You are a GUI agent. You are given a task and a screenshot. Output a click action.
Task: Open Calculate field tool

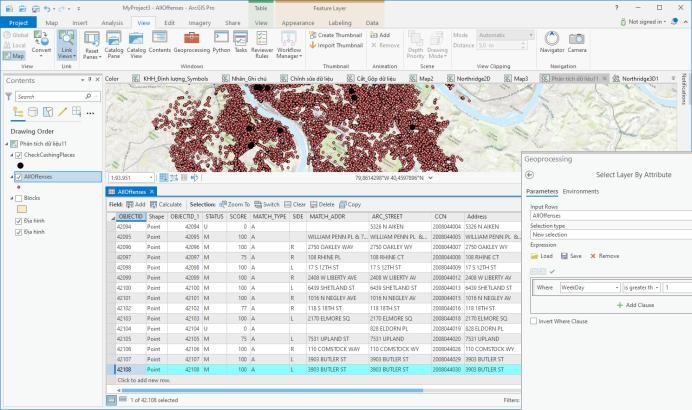click(x=166, y=204)
